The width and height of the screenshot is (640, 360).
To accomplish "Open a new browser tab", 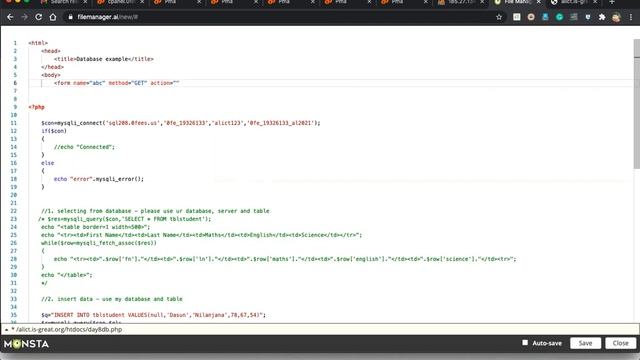I will [611, 2].
